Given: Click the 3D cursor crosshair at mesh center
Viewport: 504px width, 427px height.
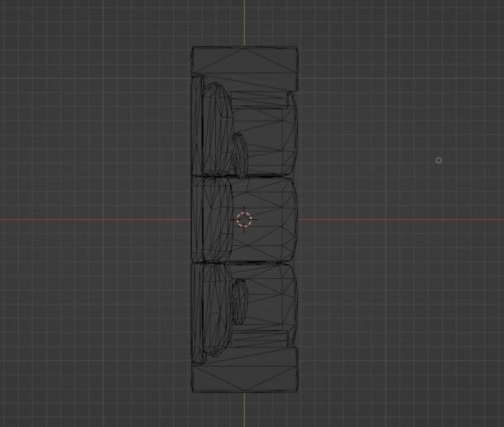Looking at the screenshot, I should coord(244,219).
